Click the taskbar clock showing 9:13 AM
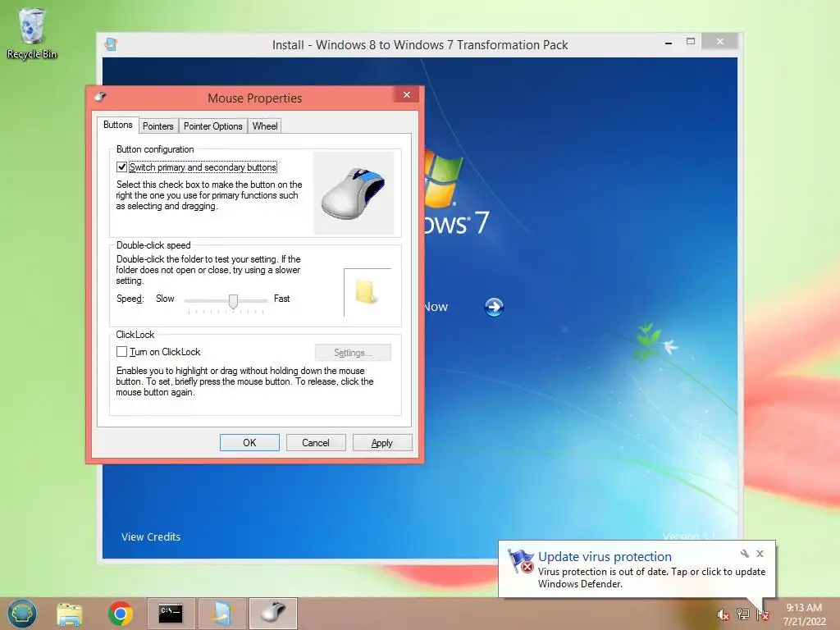The width and height of the screenshot is (840, 630). point(804,614)
